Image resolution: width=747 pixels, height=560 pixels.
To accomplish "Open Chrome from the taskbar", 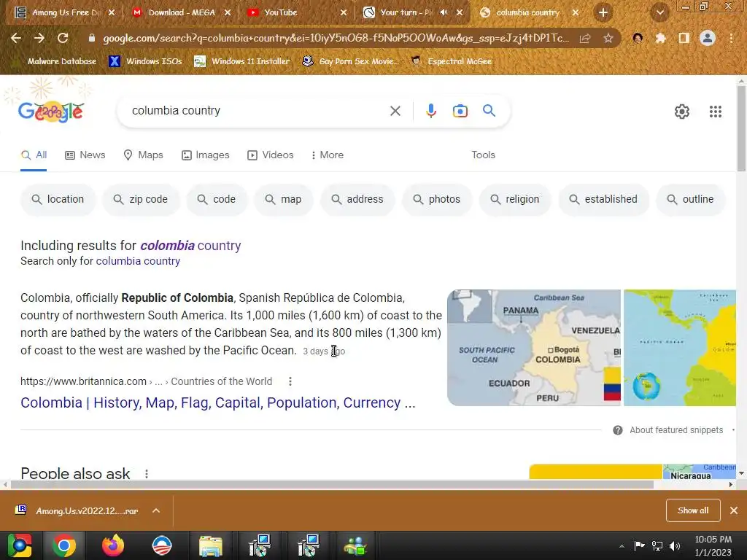I will [64, 545].
